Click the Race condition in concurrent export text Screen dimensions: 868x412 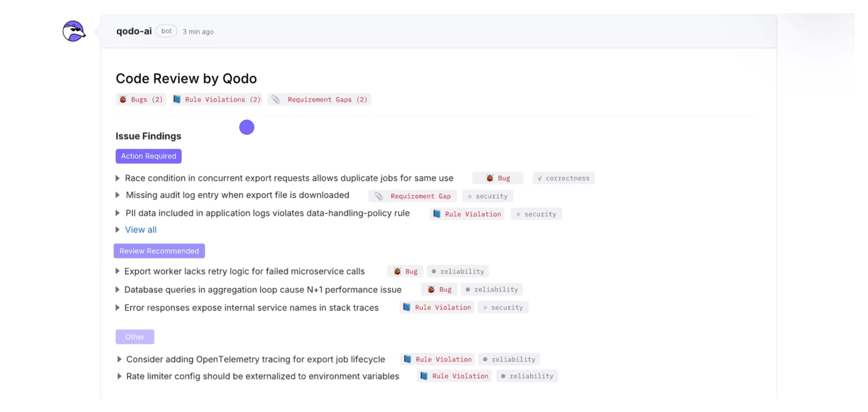pos(289,178)
